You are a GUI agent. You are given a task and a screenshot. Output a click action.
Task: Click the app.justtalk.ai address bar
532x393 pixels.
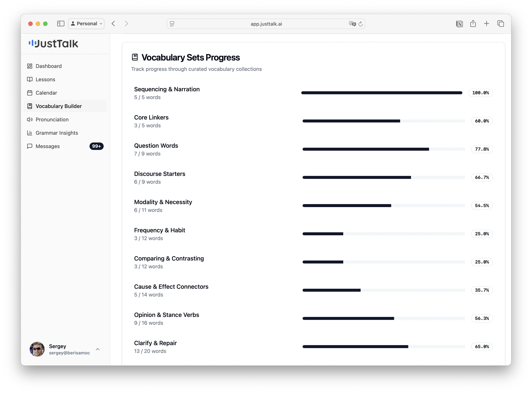(x=266, y=24)
